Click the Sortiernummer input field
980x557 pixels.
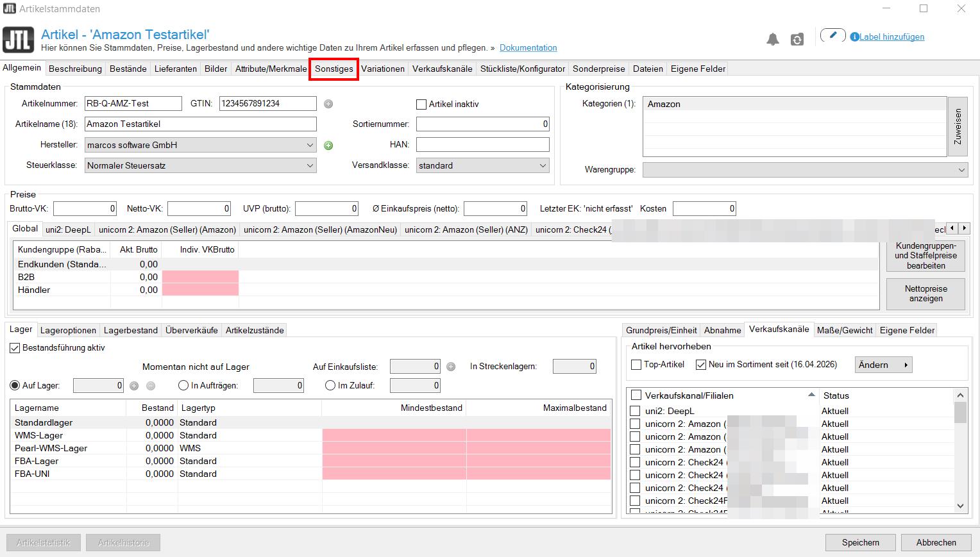[x=483, y=124]
